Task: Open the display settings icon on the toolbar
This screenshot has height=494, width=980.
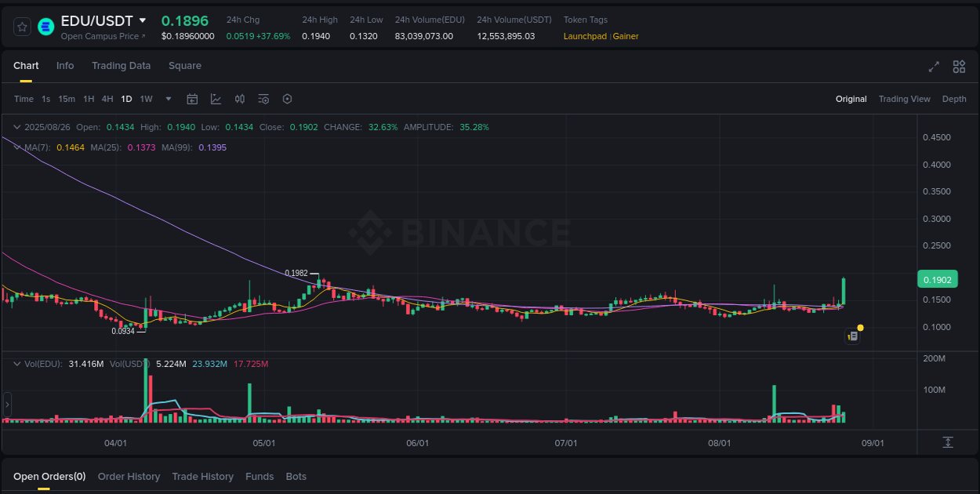Action: (x=263, y=99)
